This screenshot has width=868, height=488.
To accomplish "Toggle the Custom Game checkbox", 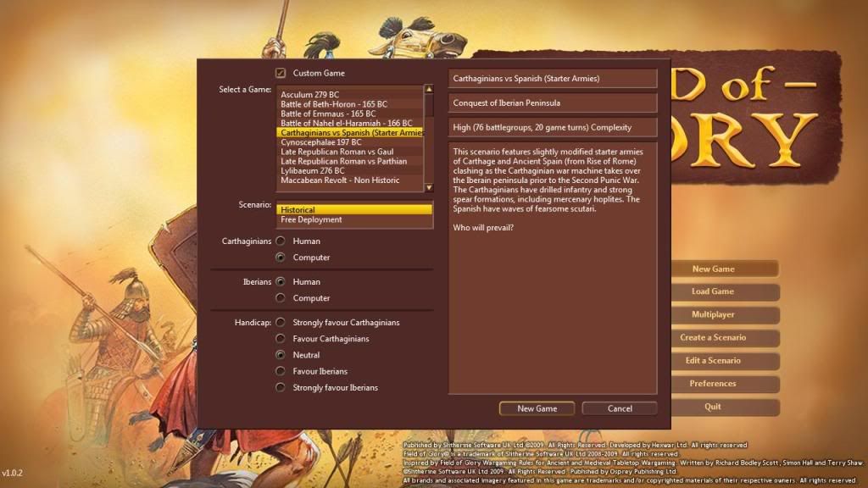I will pos(281,73).
